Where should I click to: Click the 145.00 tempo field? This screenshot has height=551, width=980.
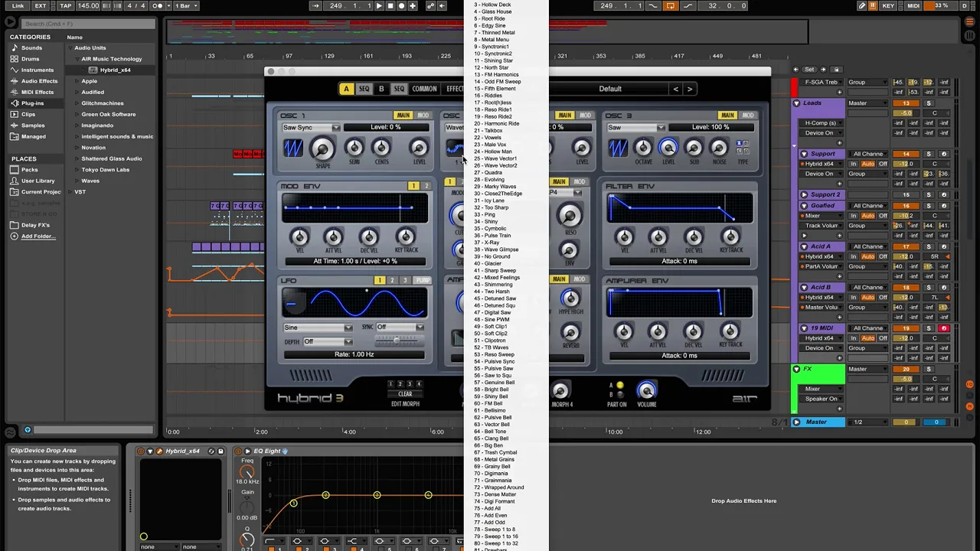click(x=89, y=5)
